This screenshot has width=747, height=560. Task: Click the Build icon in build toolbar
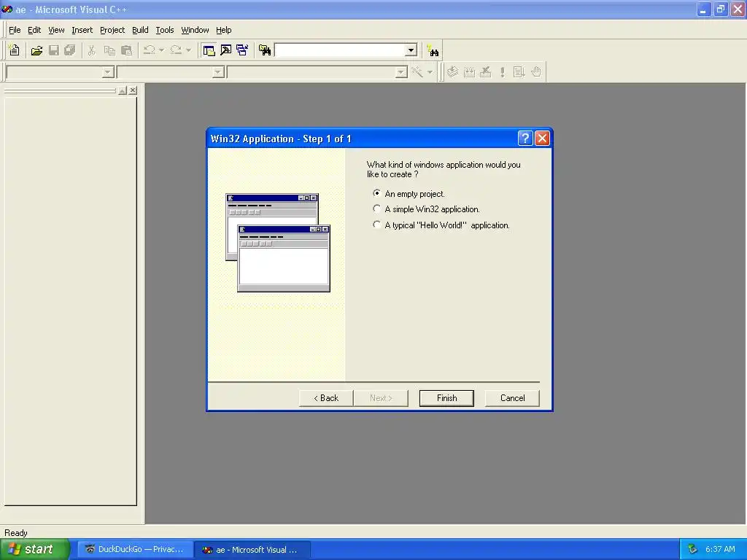[x=469, y=72]
